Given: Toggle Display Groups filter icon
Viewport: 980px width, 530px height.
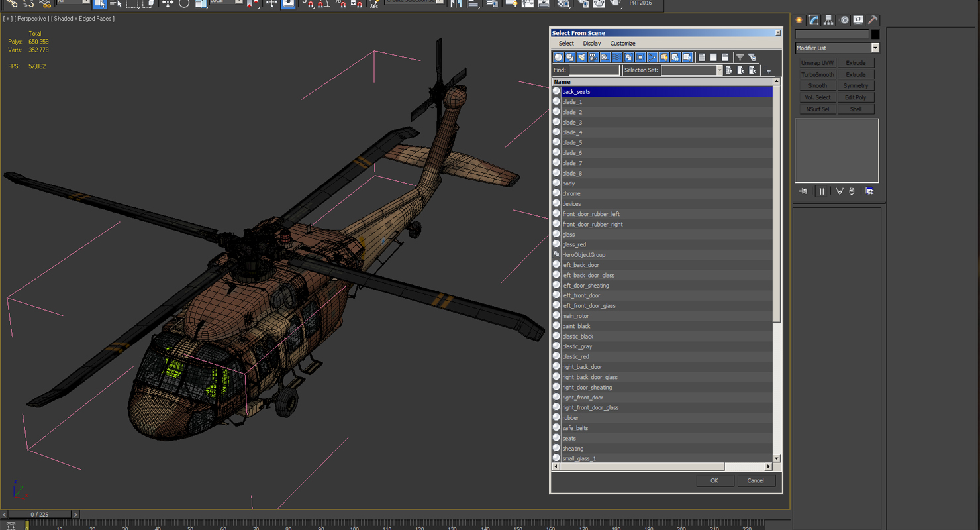Looking at the screenshot, I should point(628,58).
